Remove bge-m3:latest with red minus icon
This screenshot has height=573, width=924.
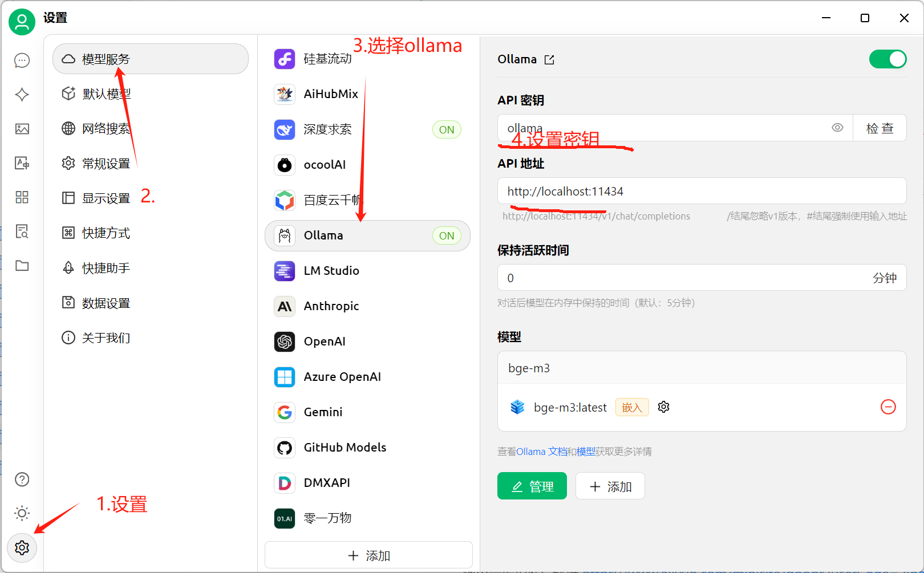888,407
